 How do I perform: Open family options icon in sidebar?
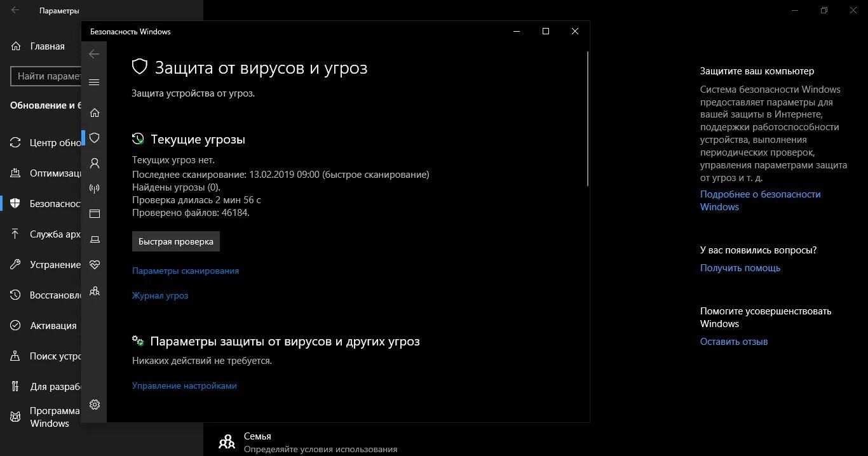[x=95, y=291]
